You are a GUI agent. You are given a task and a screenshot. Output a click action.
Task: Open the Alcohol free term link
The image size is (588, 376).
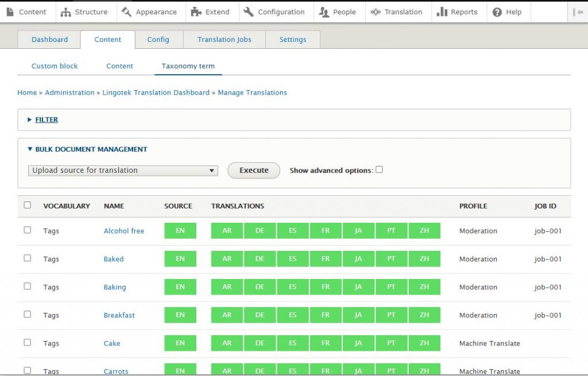point(123,231)
